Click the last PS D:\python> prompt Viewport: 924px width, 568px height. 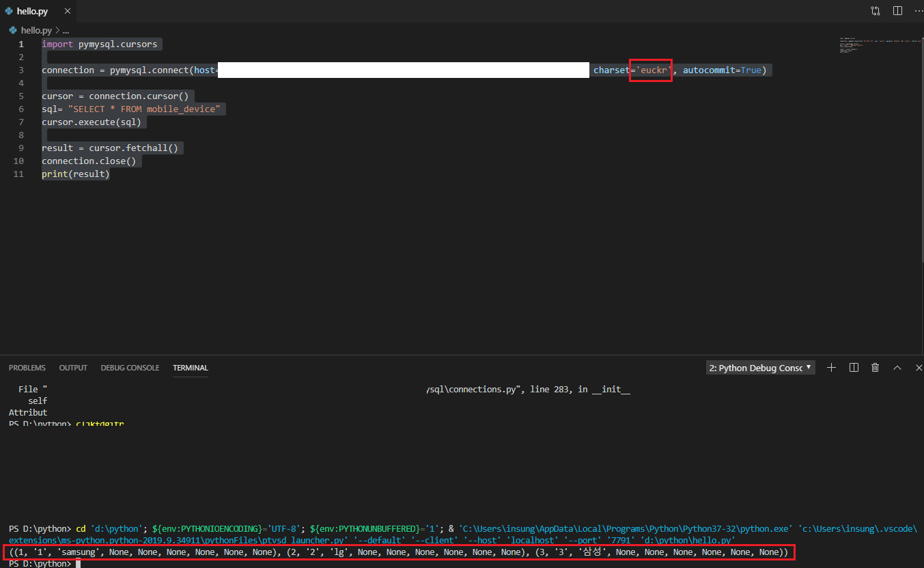(40, 564)
